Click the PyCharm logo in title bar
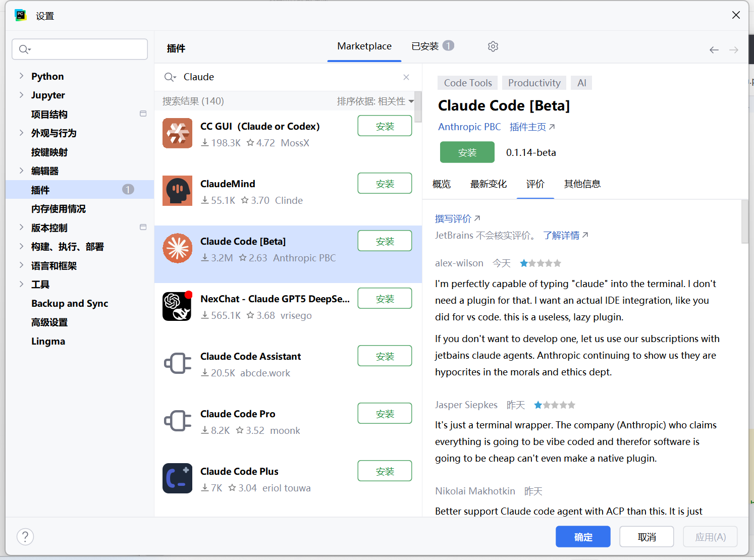 (21, 15)
